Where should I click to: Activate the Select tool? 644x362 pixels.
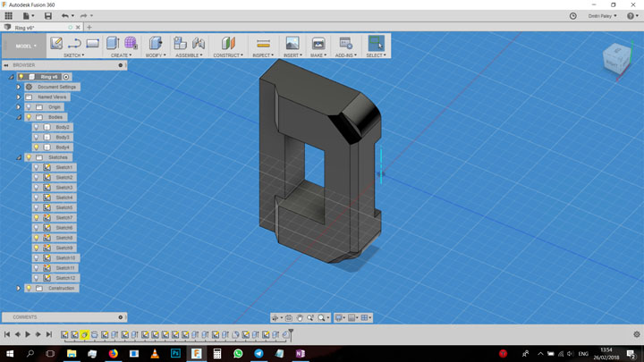click(x=376, y=43)
